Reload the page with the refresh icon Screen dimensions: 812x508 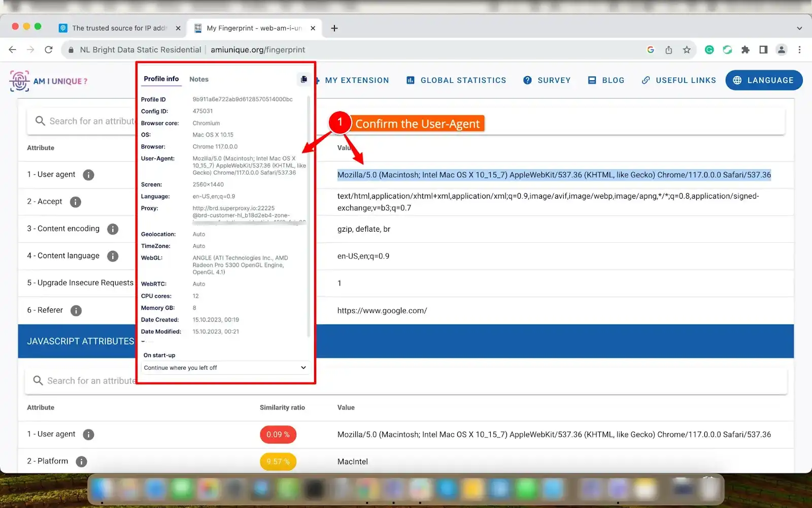(x=49, y=50)
